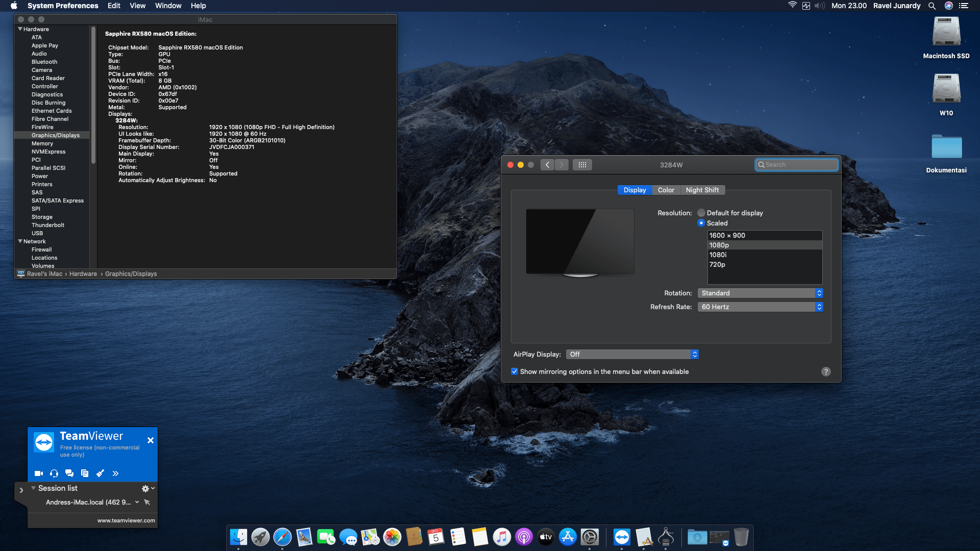
Task: Click System Information sidebar scrollbar
Action: point(93,95)
